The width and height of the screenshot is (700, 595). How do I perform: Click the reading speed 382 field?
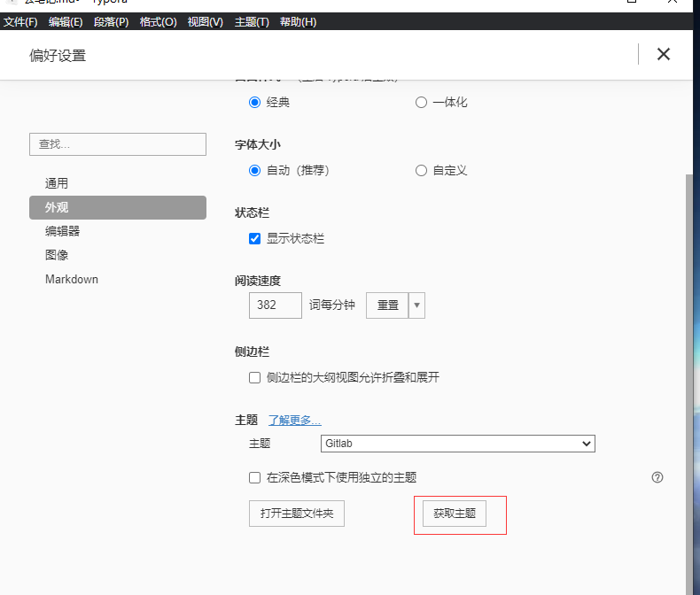point(276,305)
